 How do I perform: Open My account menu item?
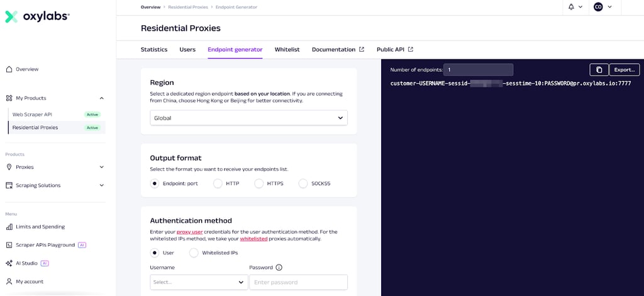pos(30,282)
